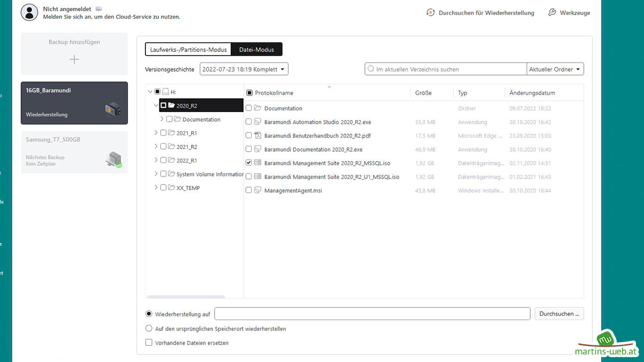Click the 2022_R1 folder icon in tree

point(171,160)
